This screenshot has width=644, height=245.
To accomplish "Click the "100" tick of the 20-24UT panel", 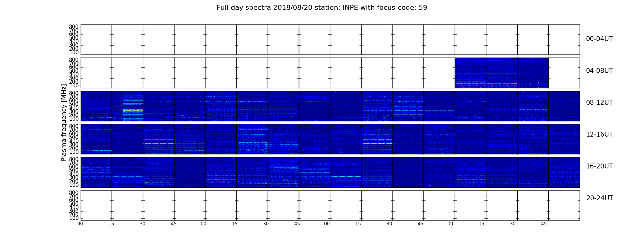I will click(x=74, y=218).
